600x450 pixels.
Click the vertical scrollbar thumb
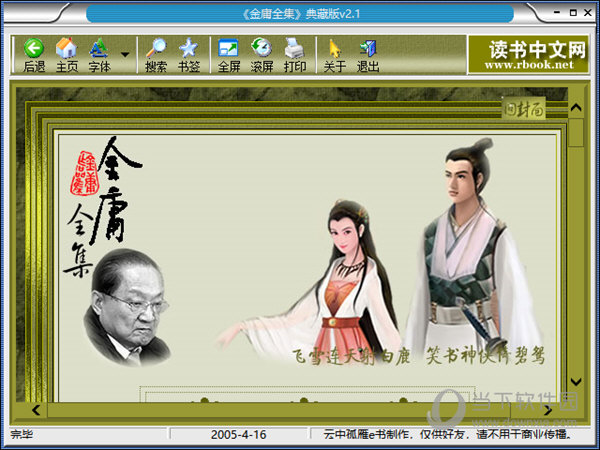(576, 132)
